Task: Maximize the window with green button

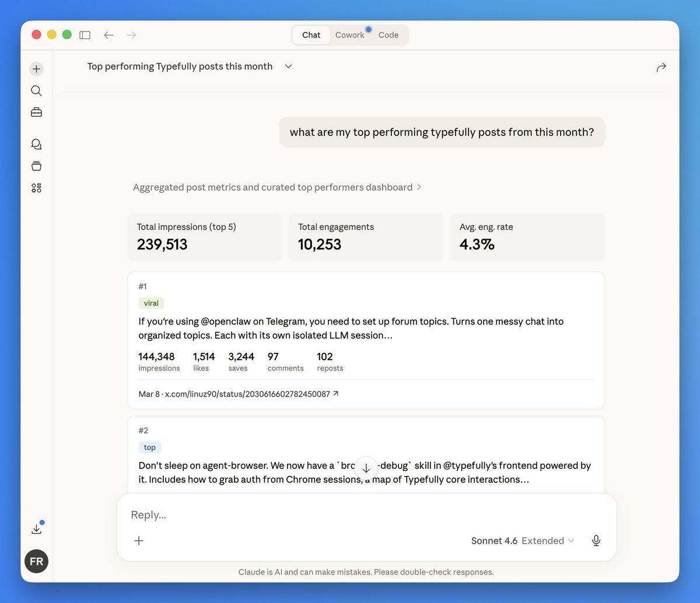Action: [x=66, y=34]
